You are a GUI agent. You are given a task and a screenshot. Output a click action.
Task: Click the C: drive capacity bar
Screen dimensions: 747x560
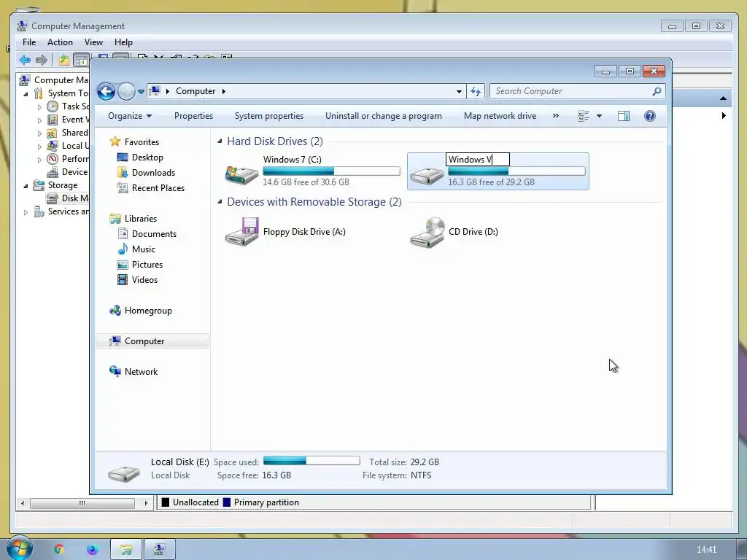[x=331, y=171]
